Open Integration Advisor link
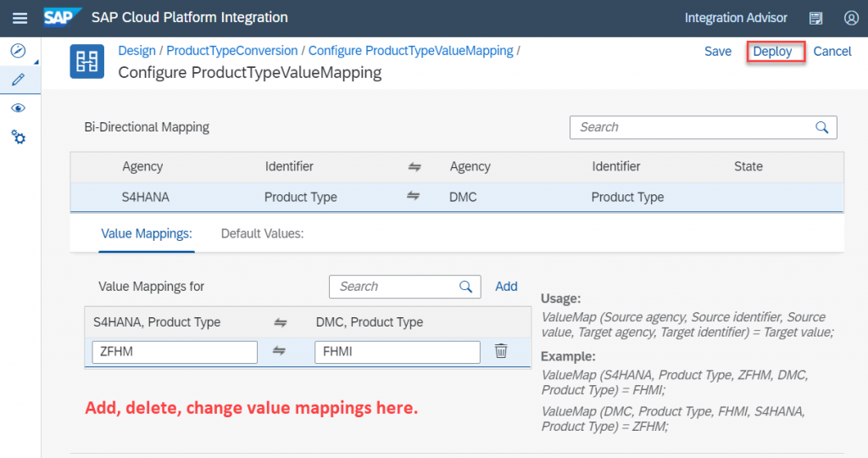This screenshot has height=458, width=868. coord(736,19)
